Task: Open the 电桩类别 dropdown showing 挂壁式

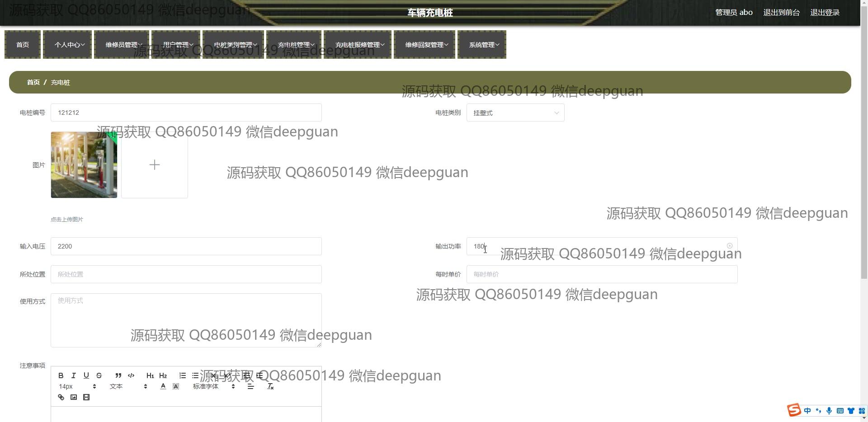Action: (x=515, y=113)
